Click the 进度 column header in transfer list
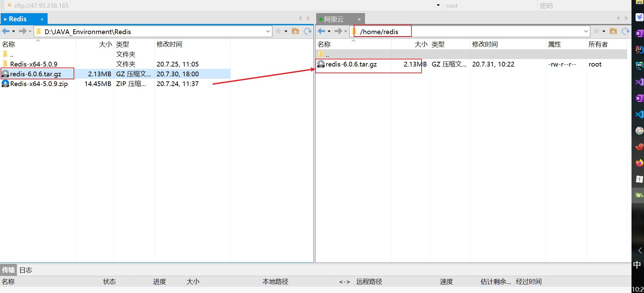 tap(160, 282)
